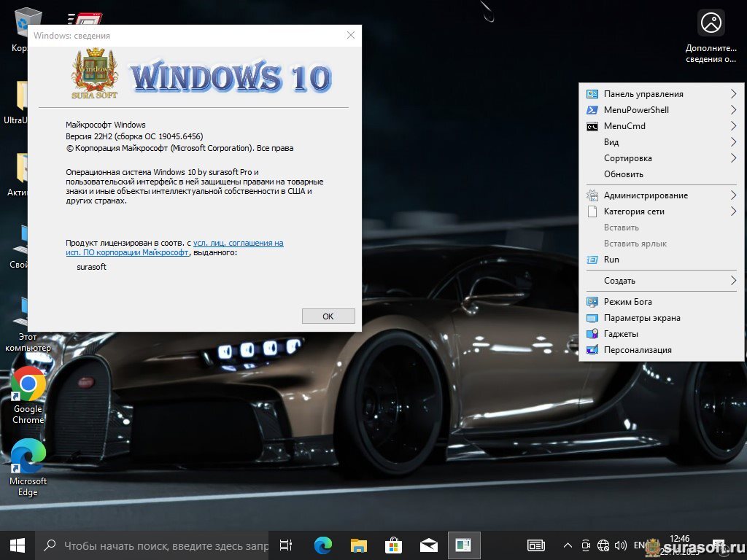Open Microsoft Store taskbar icon
This screenshot has height=560, width=747.
[393, 545]
